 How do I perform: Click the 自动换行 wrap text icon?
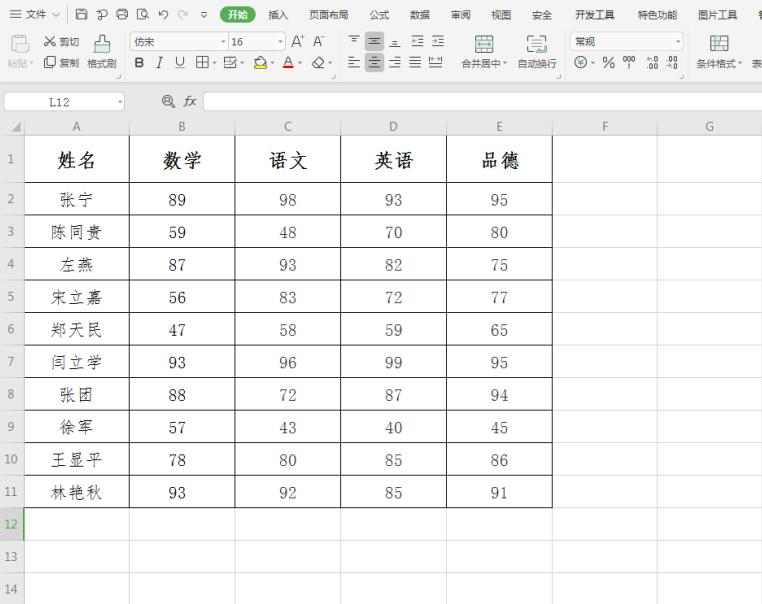(537, 45)
